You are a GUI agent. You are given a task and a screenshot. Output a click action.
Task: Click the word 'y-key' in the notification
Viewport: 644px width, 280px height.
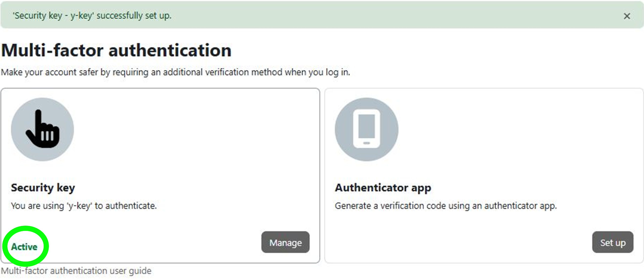(x=81, y=16)
